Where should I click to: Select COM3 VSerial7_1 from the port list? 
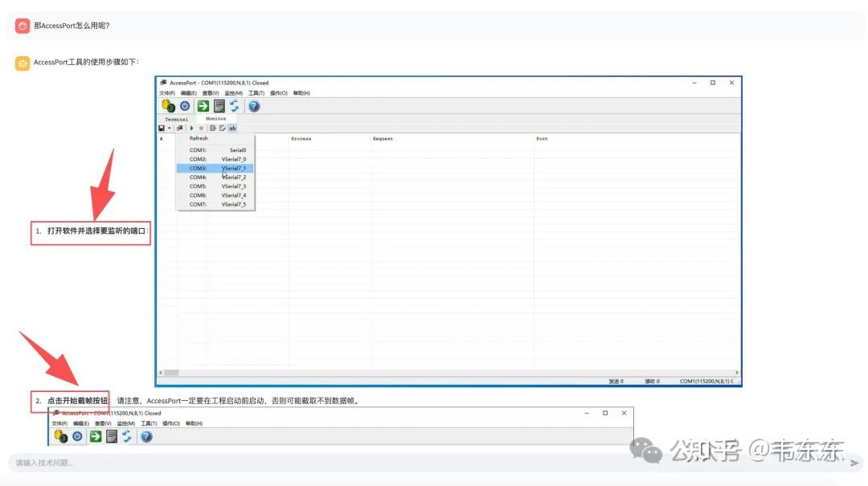coord(215,169)
